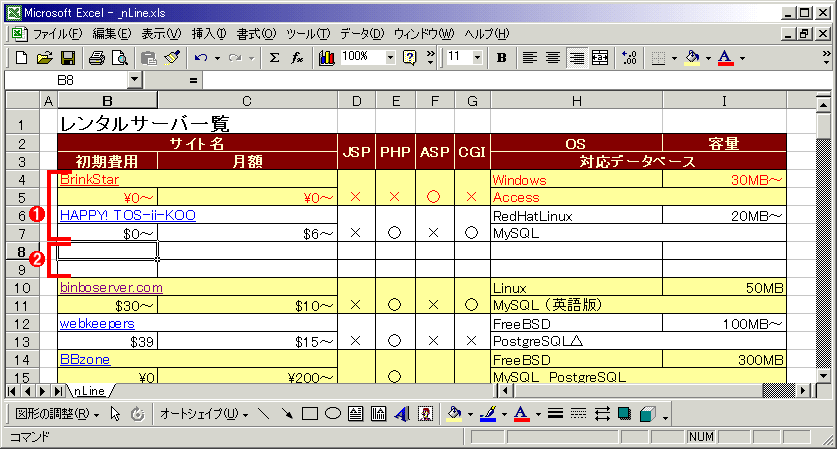Open the Paste Function fx icon
The height and width of the screenshot is (449, 837).
pyautogui.click(x=297, y=58)
